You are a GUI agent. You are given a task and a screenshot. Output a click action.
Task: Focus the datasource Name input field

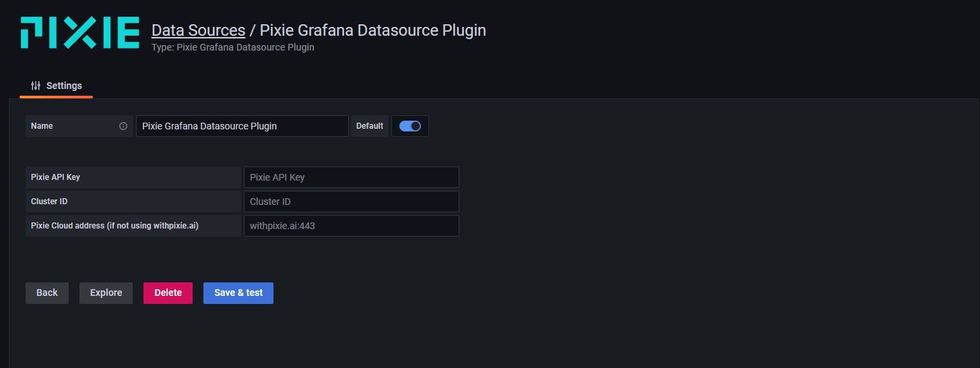[x=242, y=126]
